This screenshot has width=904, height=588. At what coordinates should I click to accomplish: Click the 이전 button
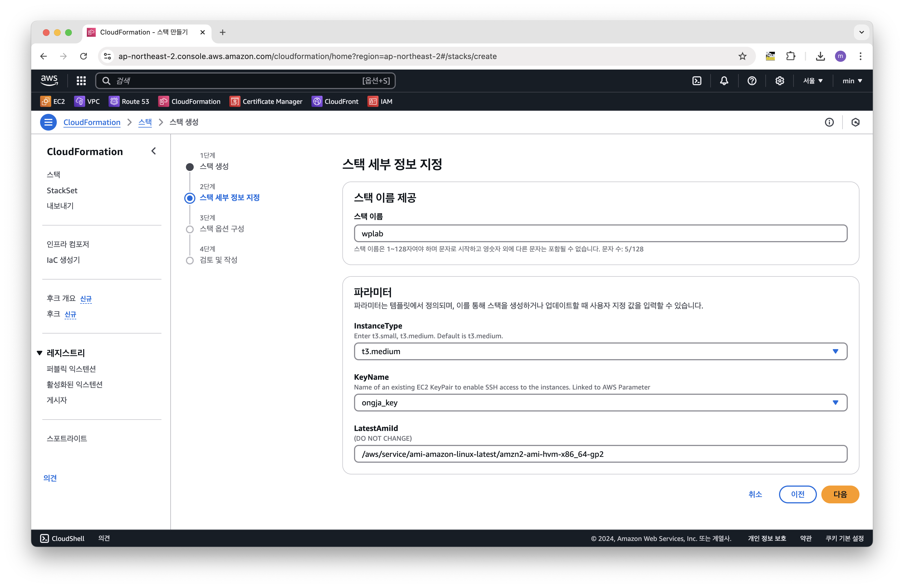coord(797,494)
